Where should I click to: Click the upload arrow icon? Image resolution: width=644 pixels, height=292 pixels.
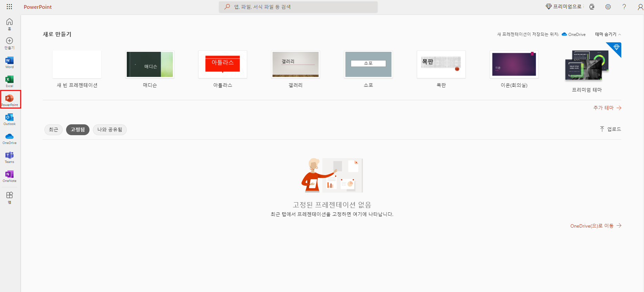click(602, 129)
